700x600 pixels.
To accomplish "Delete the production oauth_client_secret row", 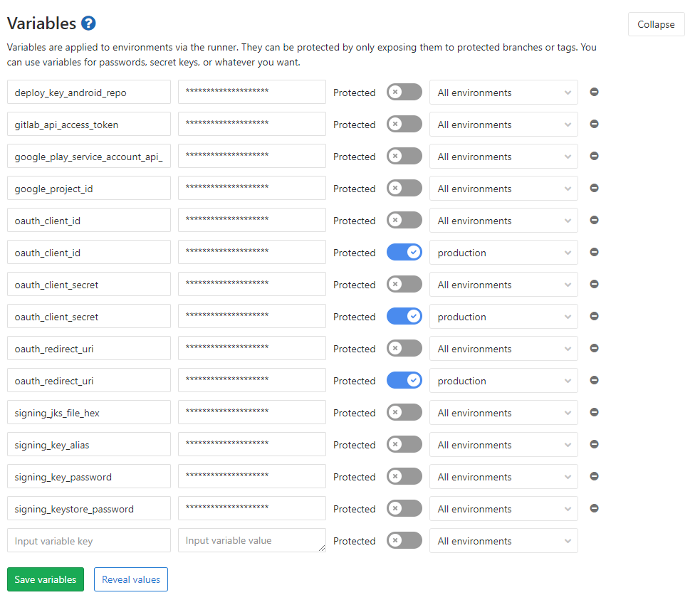I will 594,316.
